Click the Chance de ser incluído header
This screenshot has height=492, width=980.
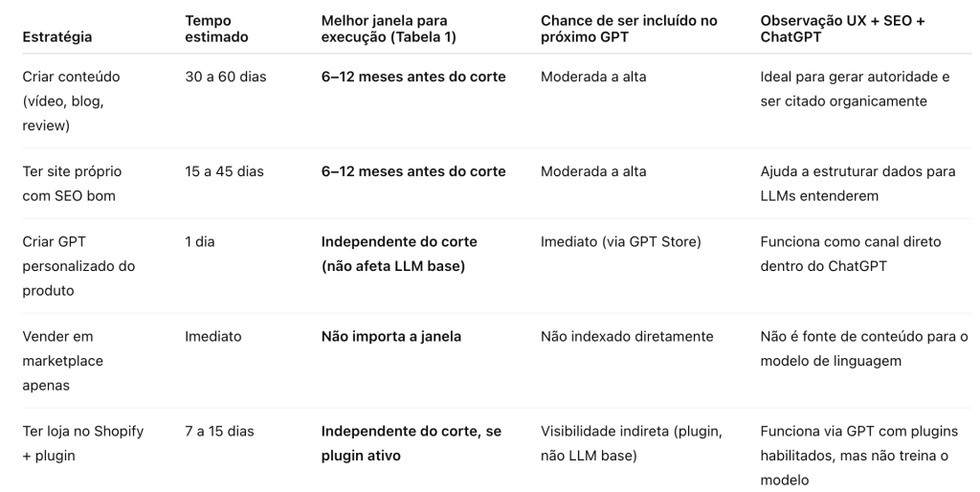[x=629, y=29]
